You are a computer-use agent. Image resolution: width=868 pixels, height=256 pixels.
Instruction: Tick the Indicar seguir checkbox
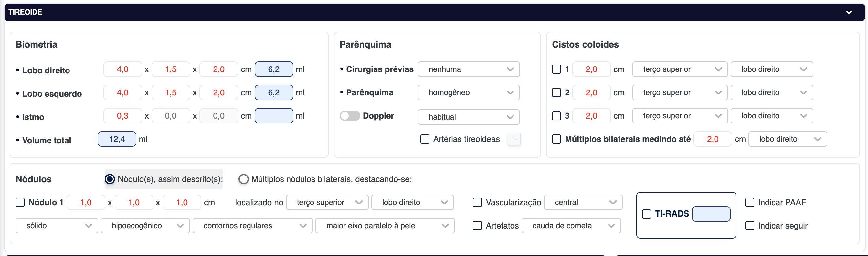(x=750, y=226)
